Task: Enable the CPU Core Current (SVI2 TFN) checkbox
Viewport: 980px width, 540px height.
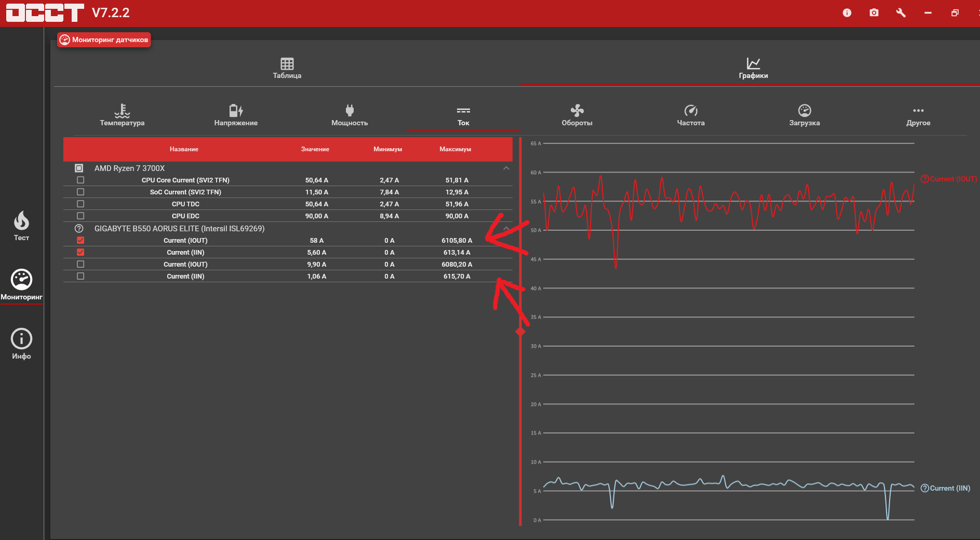Action: 80,180
